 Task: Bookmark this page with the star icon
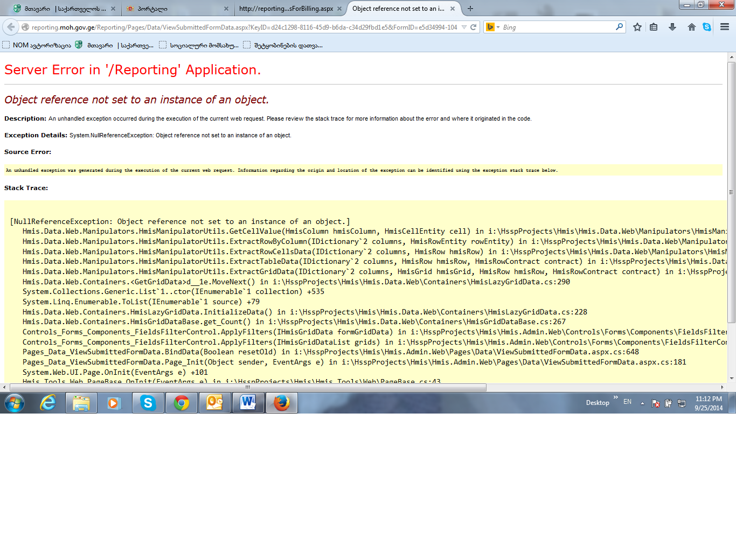(x=637, y=27)
